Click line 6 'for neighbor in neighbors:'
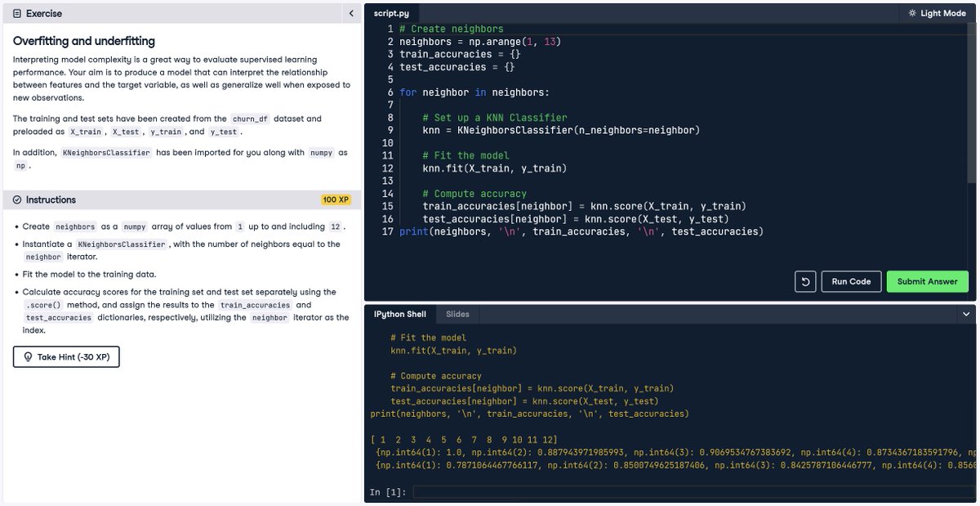Image resolution: width=980 pixels, height=506 pixels. (x=474, y=92)
